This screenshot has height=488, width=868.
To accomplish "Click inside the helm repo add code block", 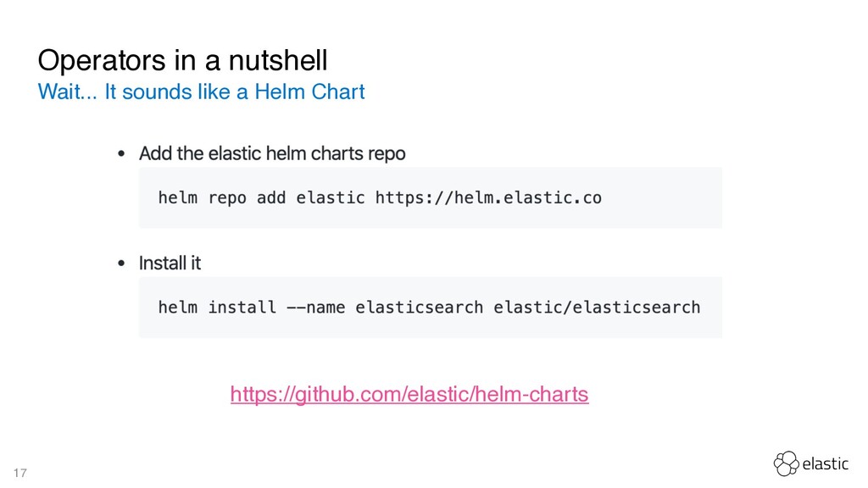I will [430, 197].
